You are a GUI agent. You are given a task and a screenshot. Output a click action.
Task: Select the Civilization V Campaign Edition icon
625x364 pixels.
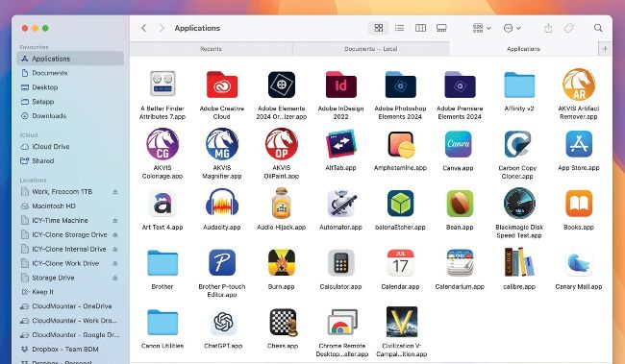click(x=401, y=322)
